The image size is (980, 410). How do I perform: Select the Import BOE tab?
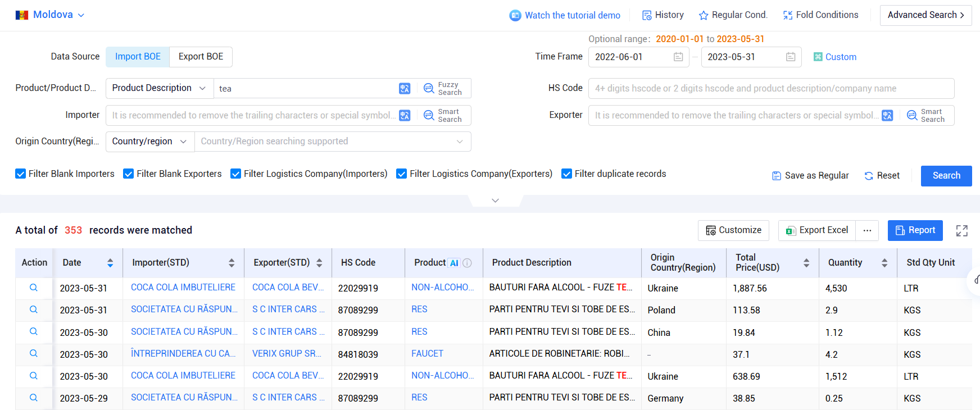point(138,57)
